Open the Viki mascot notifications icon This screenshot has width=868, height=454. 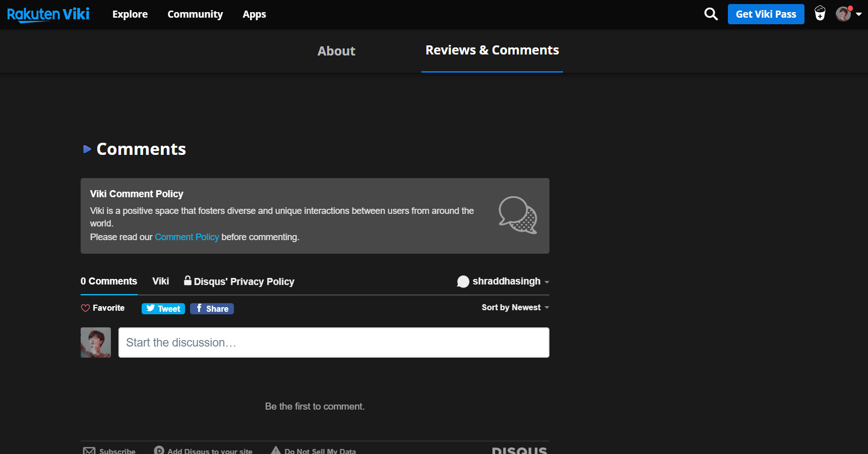pos(820,14)
